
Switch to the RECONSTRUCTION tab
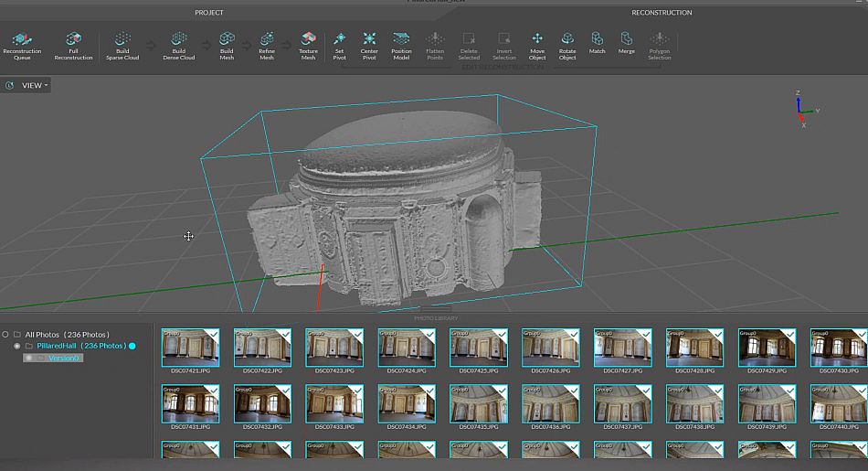pos(662,13)
